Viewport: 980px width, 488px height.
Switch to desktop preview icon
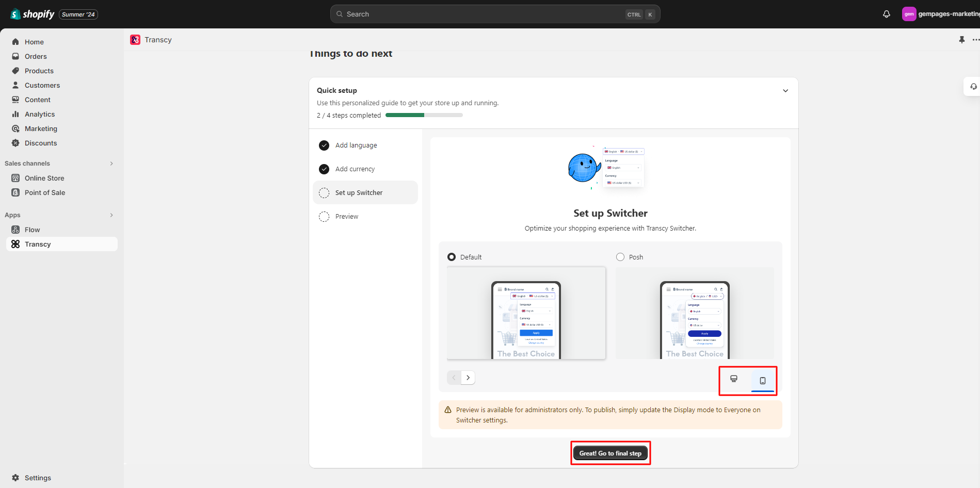(x=733, y=379)
